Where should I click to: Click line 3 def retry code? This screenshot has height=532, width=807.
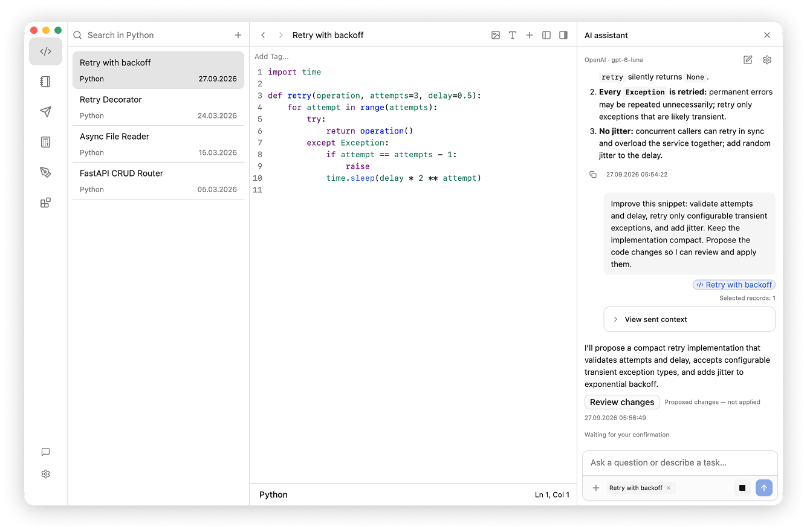[374, 96]
